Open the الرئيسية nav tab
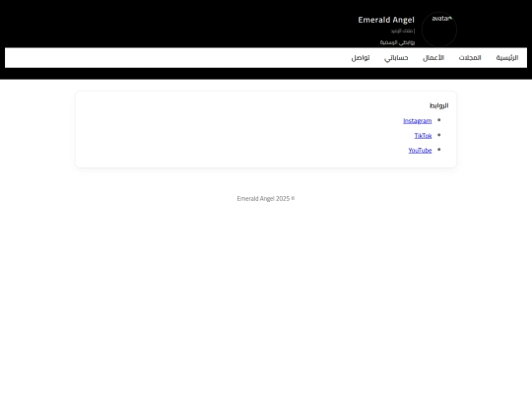The width and height of the screenshot is (532, 399). 507,58
